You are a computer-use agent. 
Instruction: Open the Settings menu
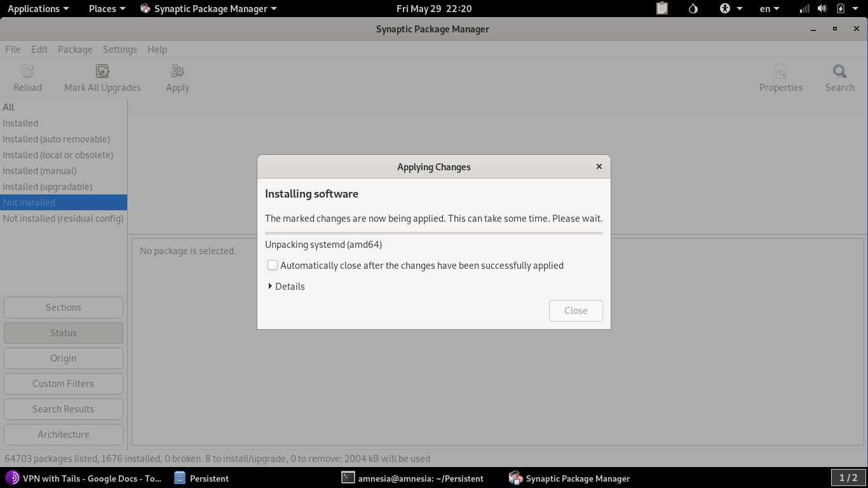[119, 49]
